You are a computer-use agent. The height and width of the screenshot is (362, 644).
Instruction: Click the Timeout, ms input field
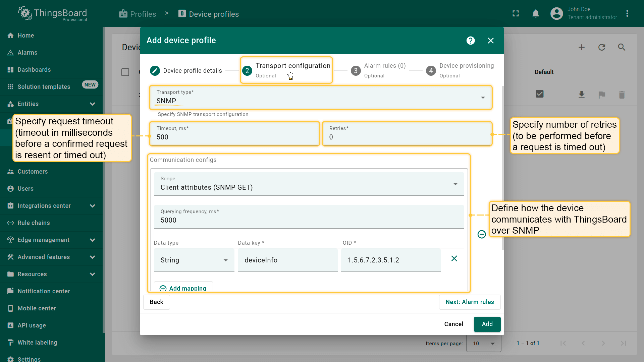pyautogui.click(x=234, y=137)
